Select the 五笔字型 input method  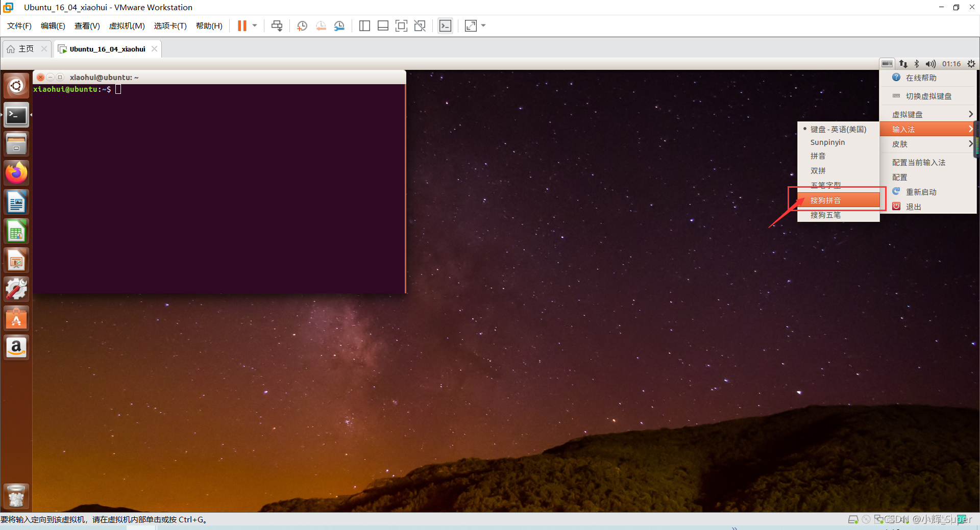(x=839, y=185)
